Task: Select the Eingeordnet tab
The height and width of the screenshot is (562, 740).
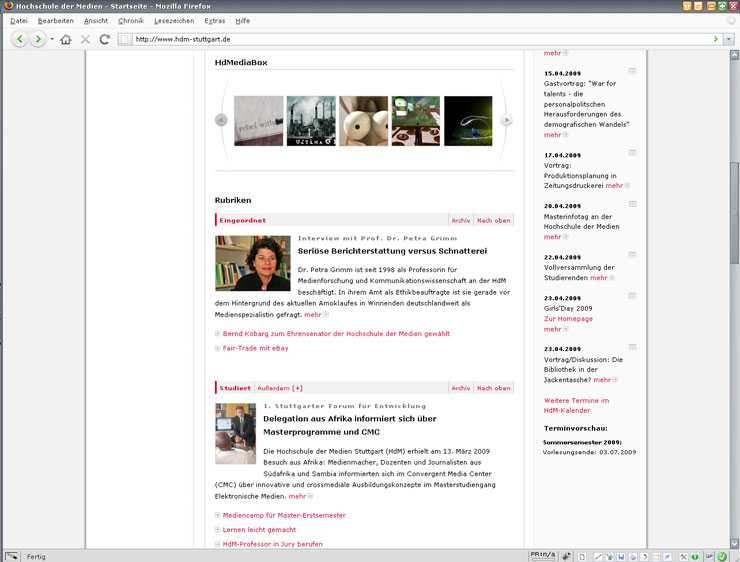Action: 243,220
